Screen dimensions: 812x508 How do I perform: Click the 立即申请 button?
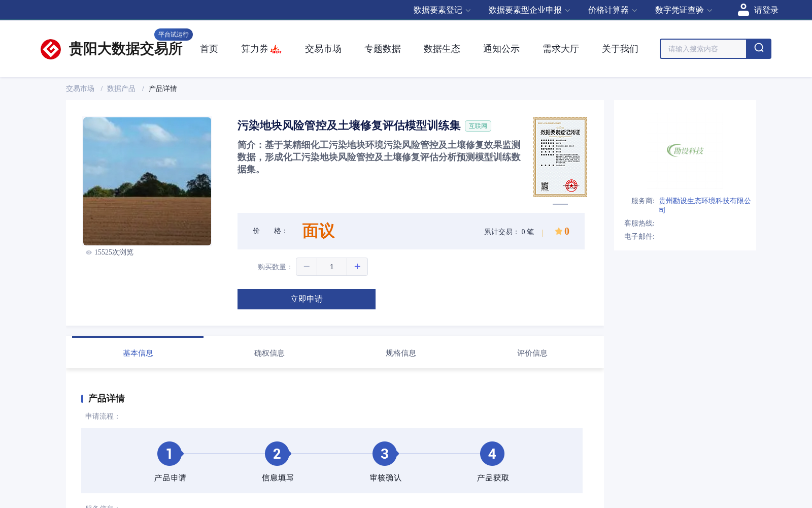[x=307, y=299]
